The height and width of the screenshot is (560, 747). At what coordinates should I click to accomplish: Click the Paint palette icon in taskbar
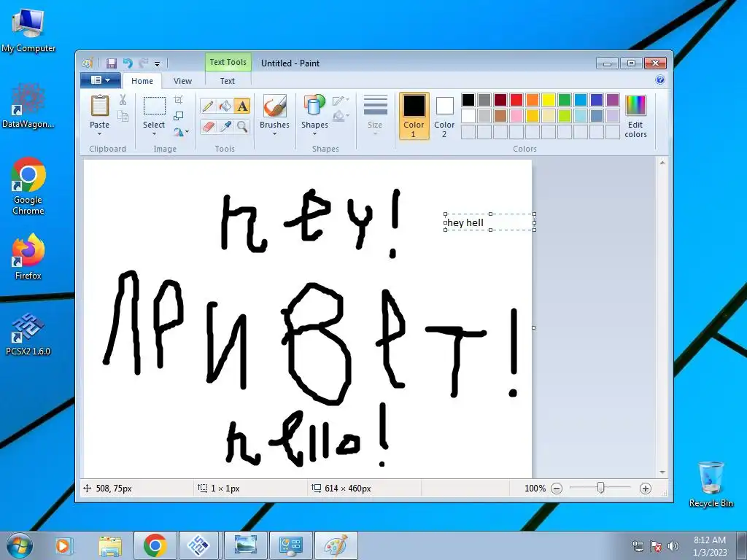pos(336,545)
